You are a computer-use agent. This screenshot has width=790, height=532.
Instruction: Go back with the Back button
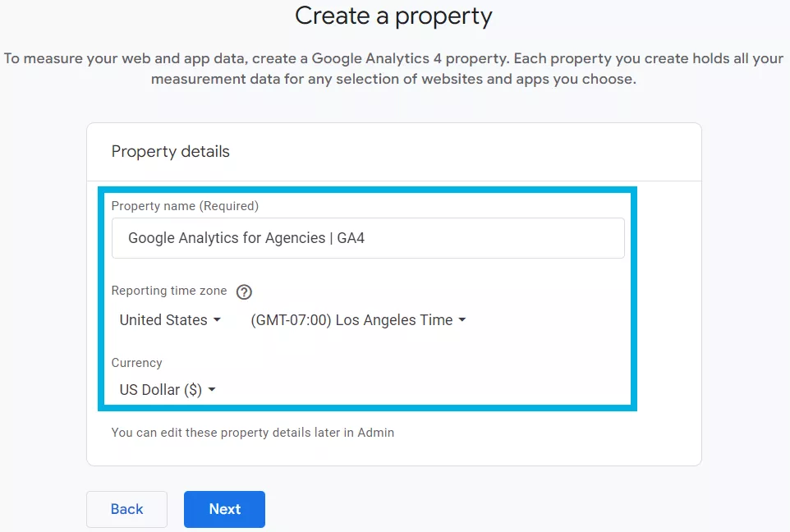(x=126, y=509)
